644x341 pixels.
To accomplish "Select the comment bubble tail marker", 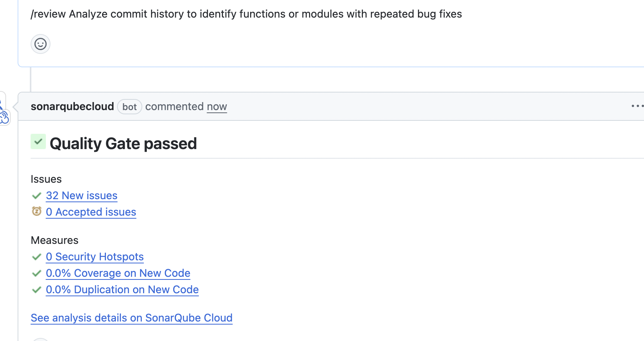I will click(x=15, y=106).
